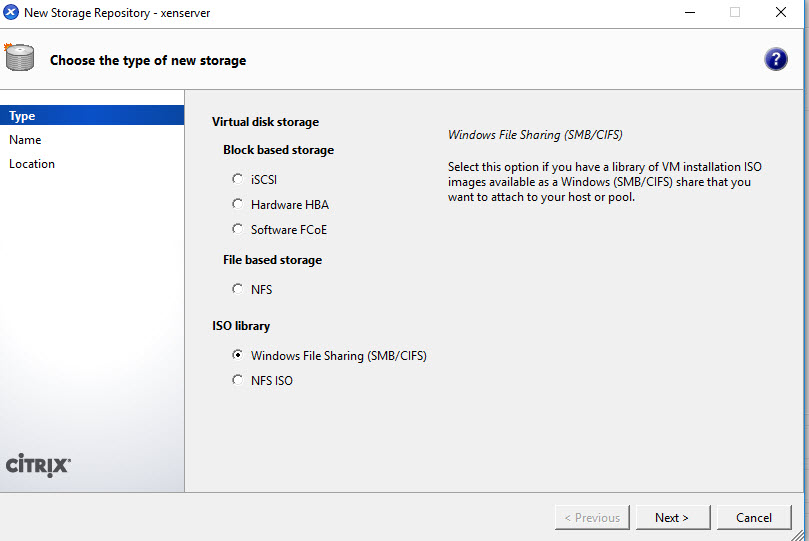
Task: Click the Windows File Sharing description text
Action: click(600, 182)
